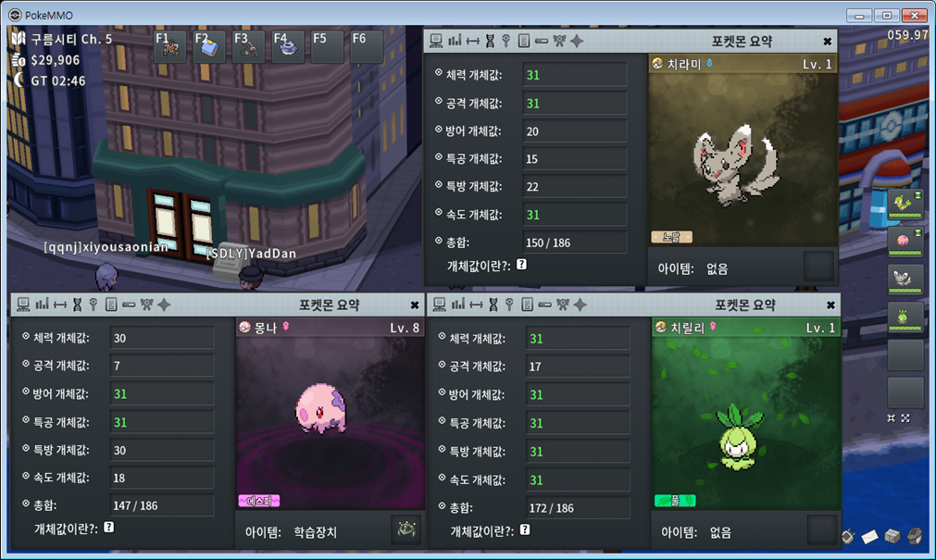Screen dimensions: 936x560
Task: Switch to bar-chart stats tab in 몽나 summary
Action: (x=41, y=305)
